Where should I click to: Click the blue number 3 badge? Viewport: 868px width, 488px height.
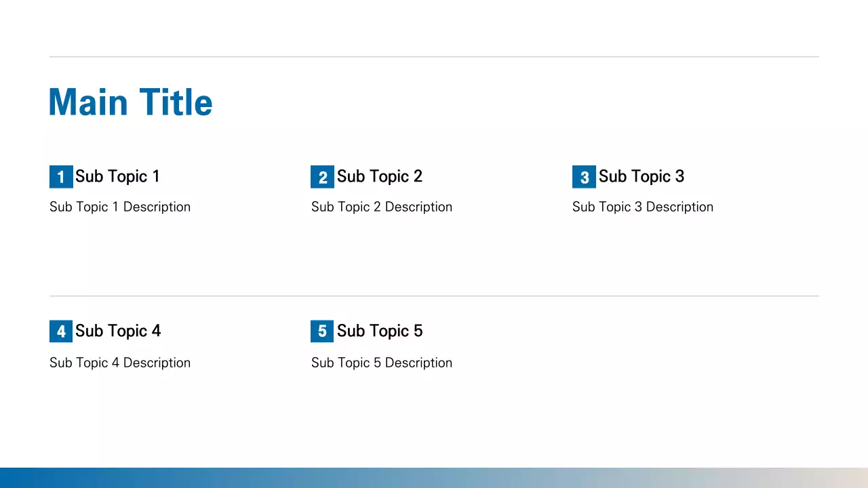coord(584,177)
